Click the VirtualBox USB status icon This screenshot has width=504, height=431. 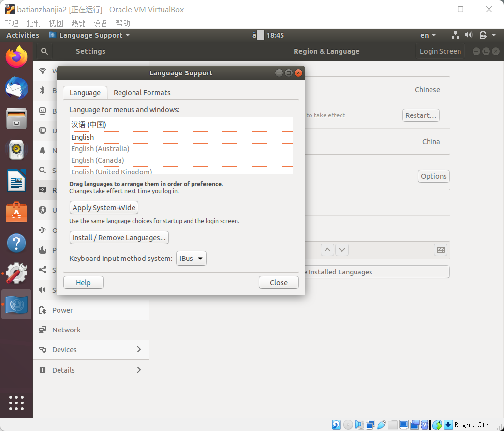[381, 425]
